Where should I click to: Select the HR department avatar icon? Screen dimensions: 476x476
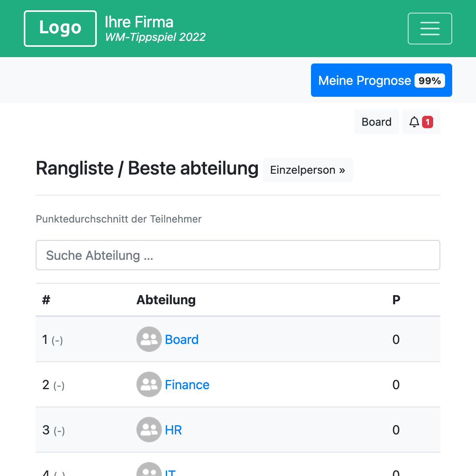pyautogui.click(x=149, y=430)
